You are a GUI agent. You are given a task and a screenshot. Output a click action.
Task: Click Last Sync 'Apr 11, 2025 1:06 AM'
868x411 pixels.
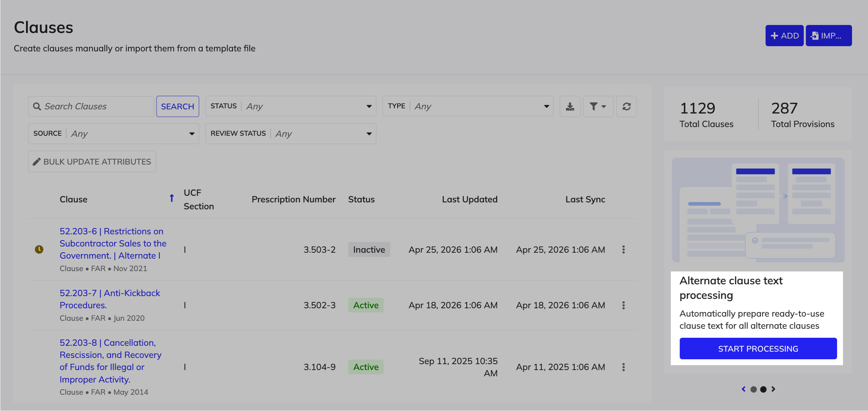(560, 367)
